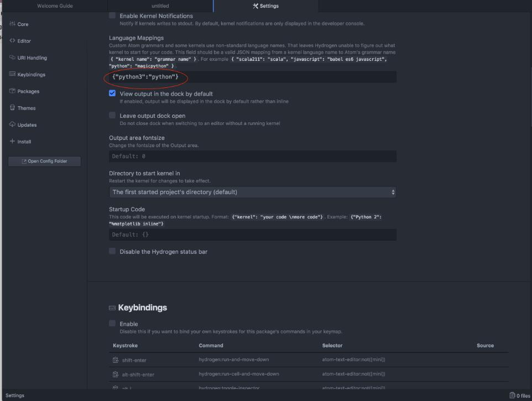Open Directory to start kernel in dropdown
The height and width of the screenshot is (401, 532).
tap(253, 192)
